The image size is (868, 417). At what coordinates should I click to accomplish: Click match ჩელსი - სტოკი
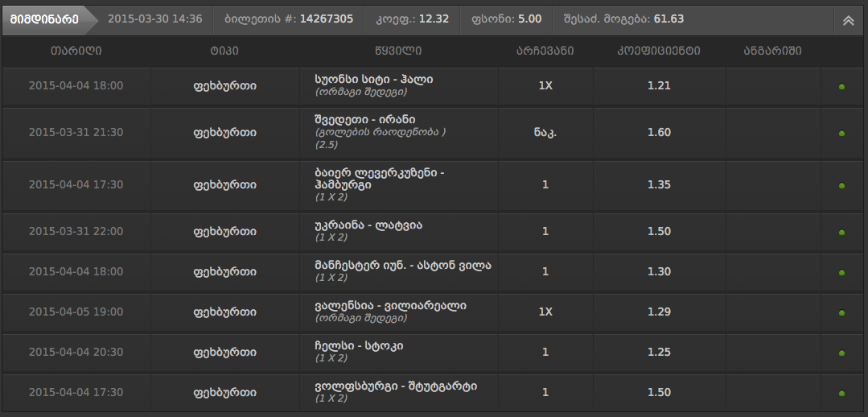360,347
